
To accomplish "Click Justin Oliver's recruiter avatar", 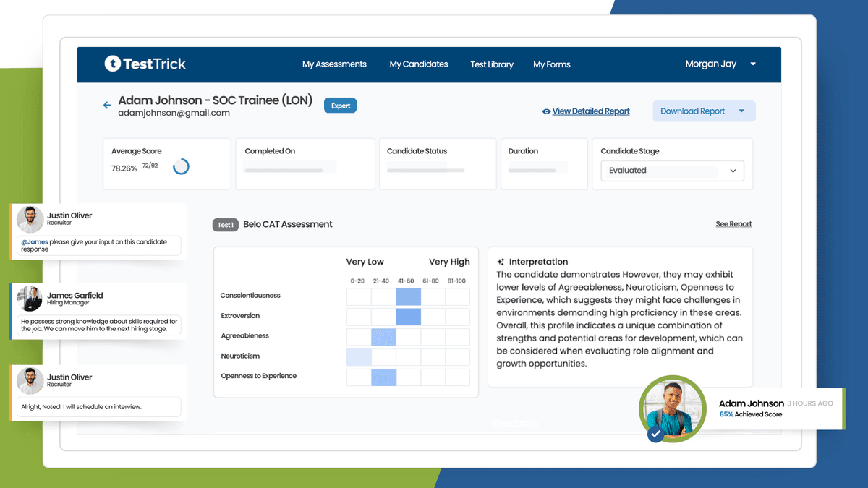I will (x=30, y=219).
